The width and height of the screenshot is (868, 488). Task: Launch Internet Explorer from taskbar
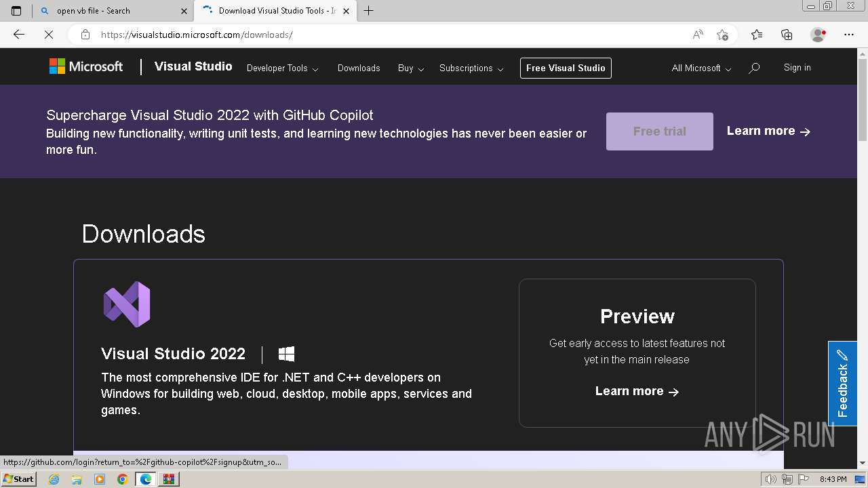coord(54,479)
